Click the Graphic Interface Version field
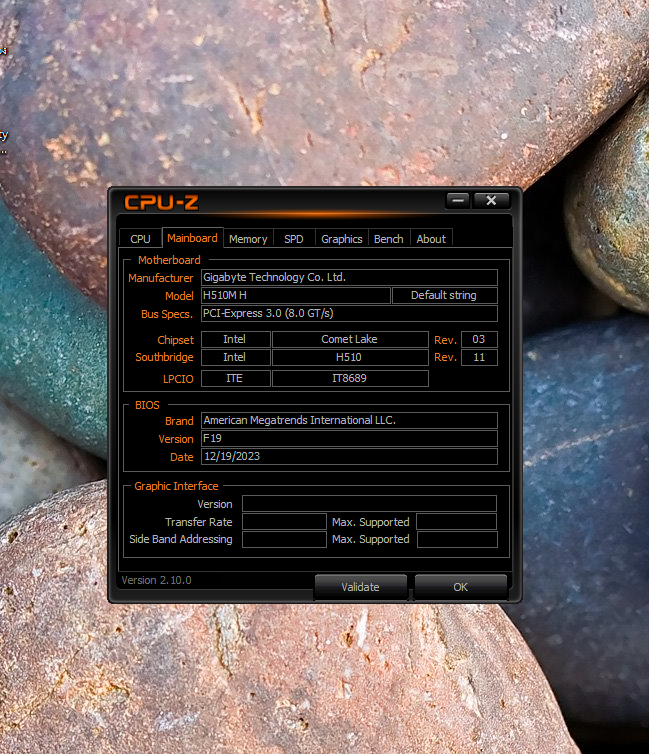The image size is (649, 754). coord(369,503)
